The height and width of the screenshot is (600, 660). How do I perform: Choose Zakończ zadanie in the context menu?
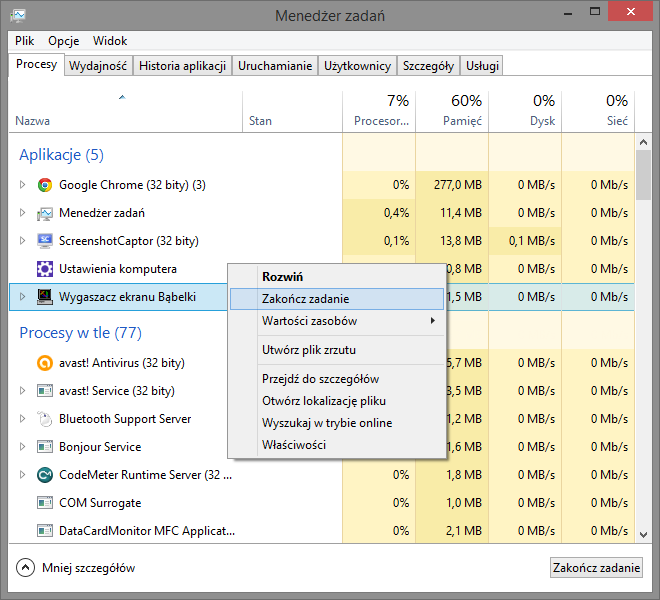tap(337, 299)
